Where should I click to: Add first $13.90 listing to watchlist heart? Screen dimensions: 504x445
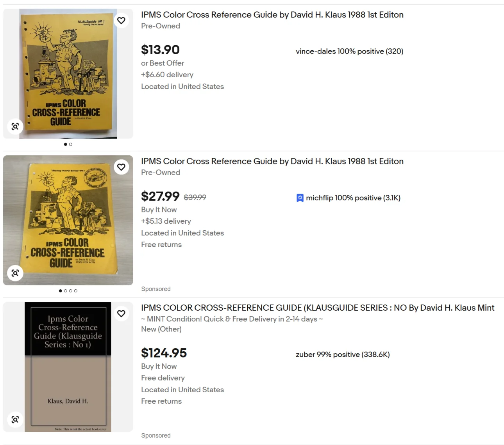(122, 20)
